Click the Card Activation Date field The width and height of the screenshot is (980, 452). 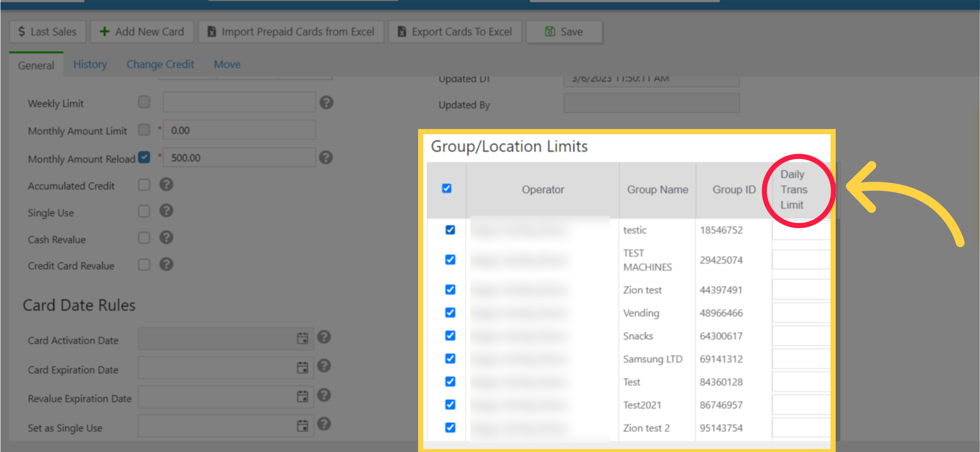click(226, 339)
